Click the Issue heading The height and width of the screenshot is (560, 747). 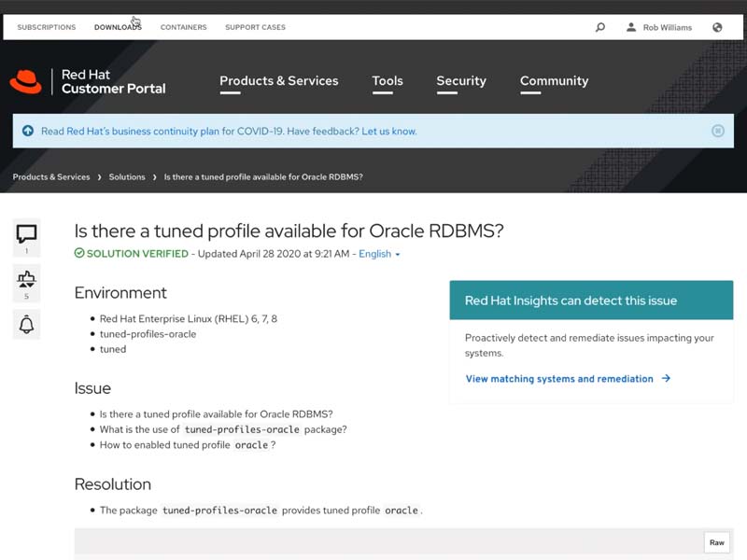92,388
